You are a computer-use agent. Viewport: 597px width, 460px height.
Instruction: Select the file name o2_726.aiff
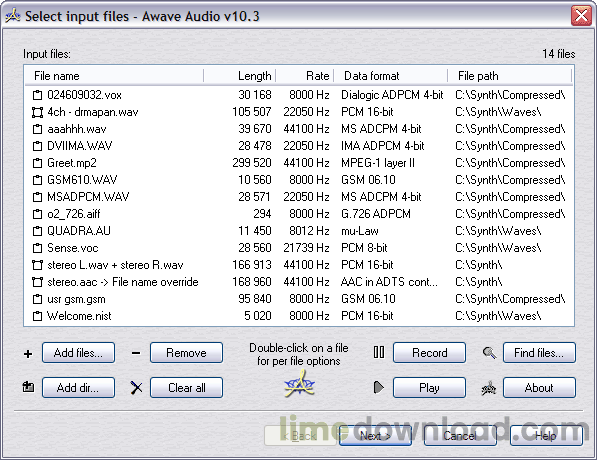73,214
